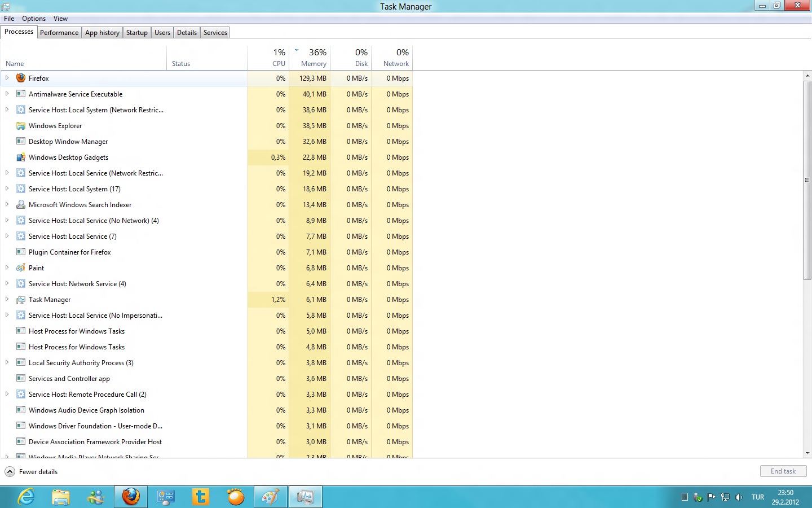Switch to the Users tab
812x508 pixels.
click(x=162, y=33)
